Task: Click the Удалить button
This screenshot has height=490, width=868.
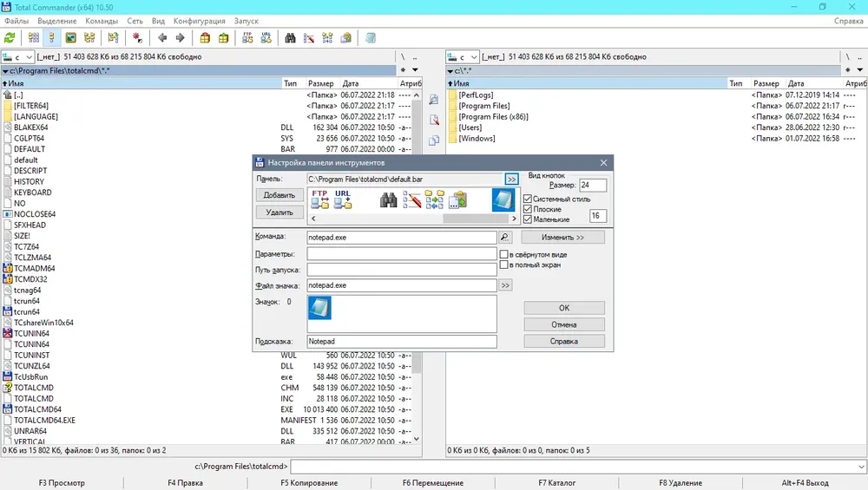Action: tap(279, 212)
